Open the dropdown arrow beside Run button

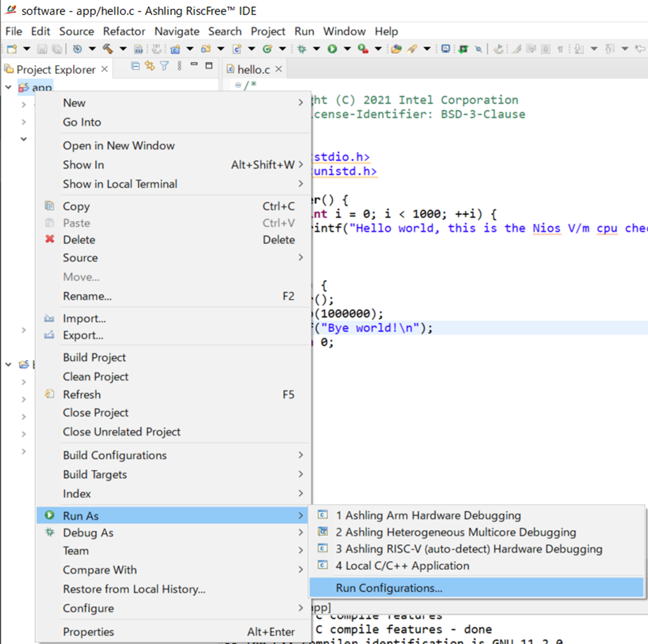(347, 49)
